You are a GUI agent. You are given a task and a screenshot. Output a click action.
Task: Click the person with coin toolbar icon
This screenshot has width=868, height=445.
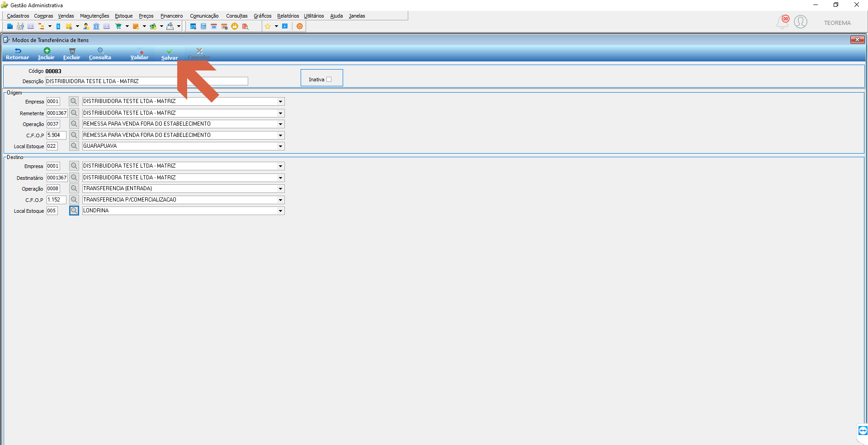pyautogui.click(x=86, y=26)
